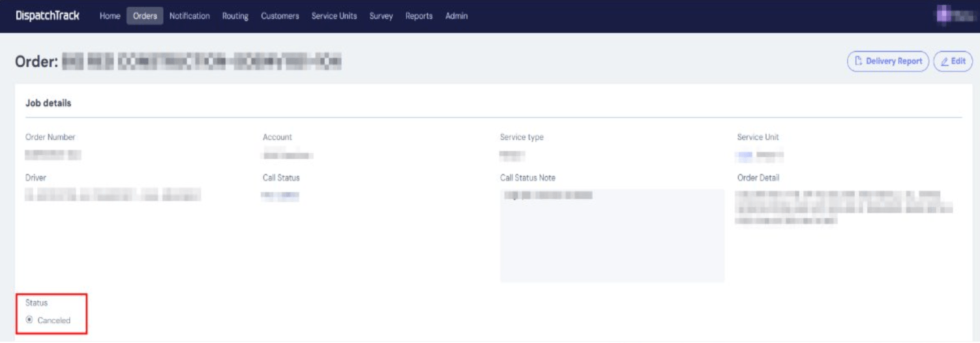Click the Account label
Viewport: 980px width, 343px height.
(277, 138)
